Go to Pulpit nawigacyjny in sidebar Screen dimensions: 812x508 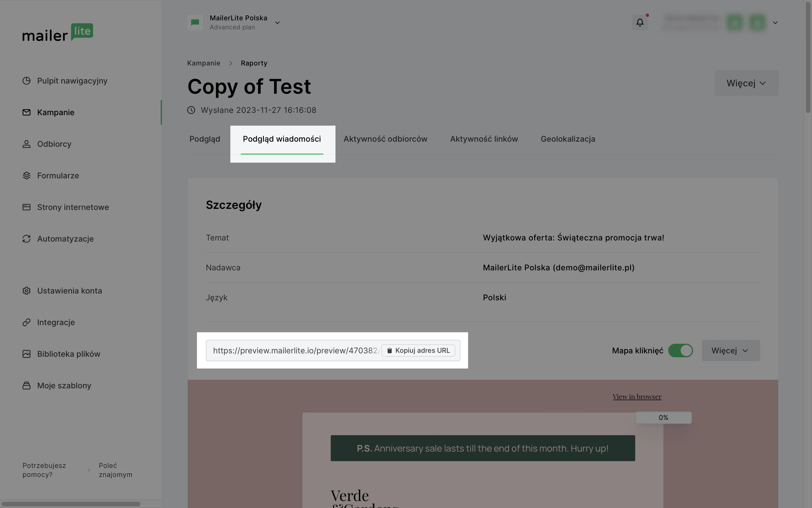point(72,81)
